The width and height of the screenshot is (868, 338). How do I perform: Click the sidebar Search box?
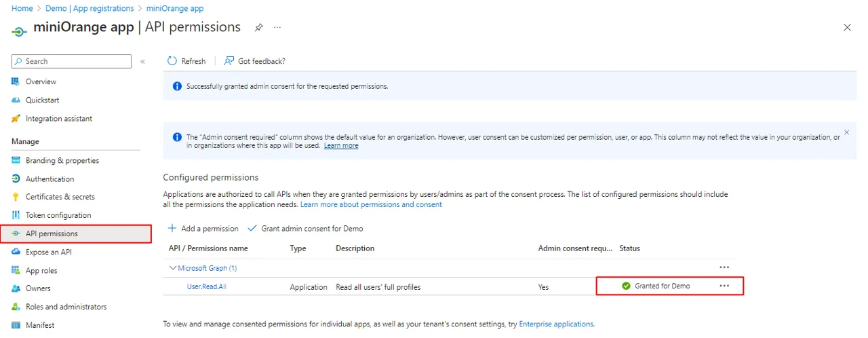point(71,61)
